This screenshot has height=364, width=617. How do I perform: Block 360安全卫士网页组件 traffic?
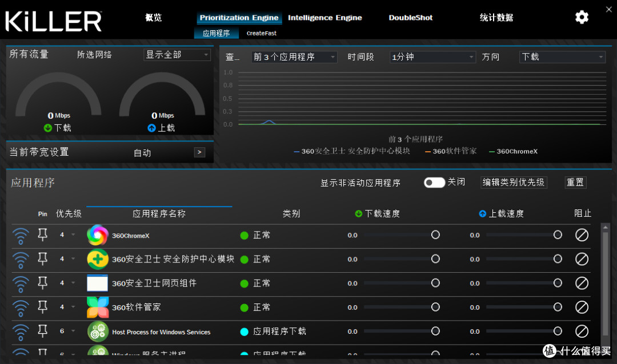click(x=582, y=283)
